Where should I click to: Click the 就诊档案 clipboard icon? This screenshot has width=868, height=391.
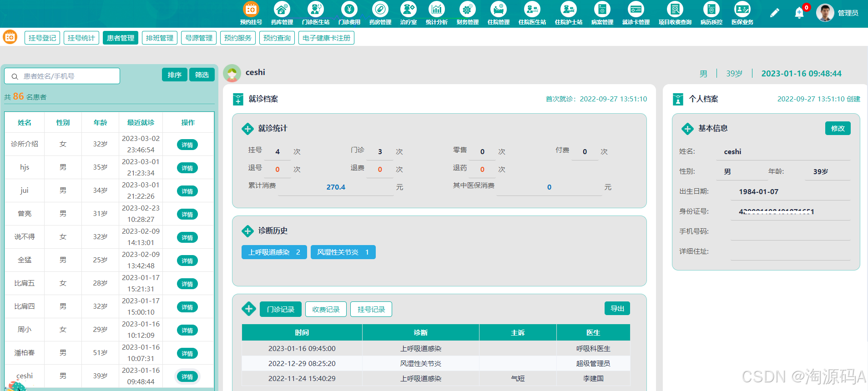click(238, 99)
